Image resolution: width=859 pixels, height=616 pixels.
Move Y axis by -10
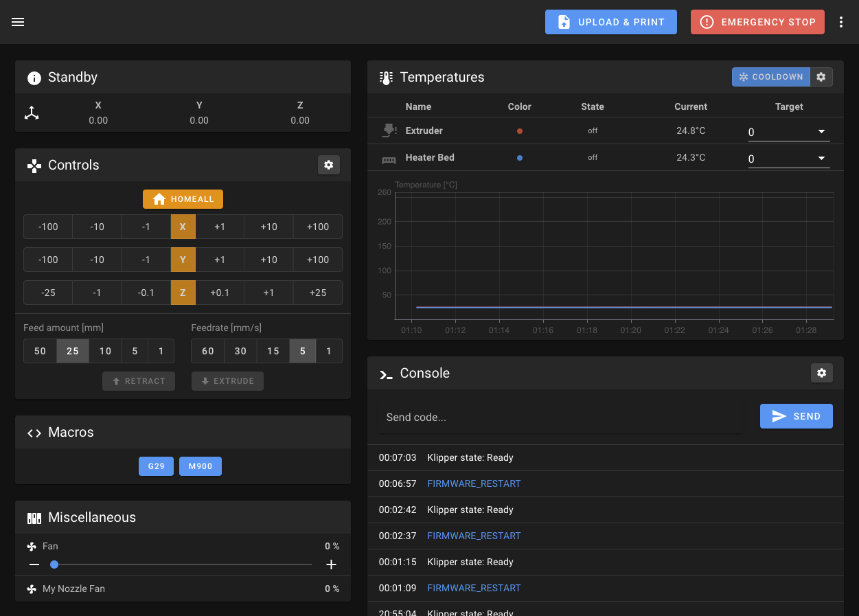coord(97,260)
